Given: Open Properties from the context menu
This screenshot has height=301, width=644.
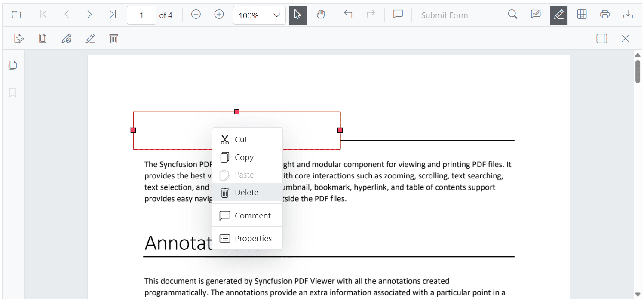Looking at the screenshot, I should coord(253,238).
